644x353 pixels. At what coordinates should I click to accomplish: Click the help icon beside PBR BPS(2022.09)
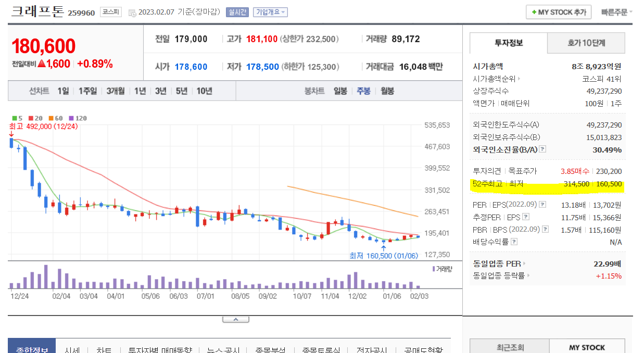click(545, 230)
